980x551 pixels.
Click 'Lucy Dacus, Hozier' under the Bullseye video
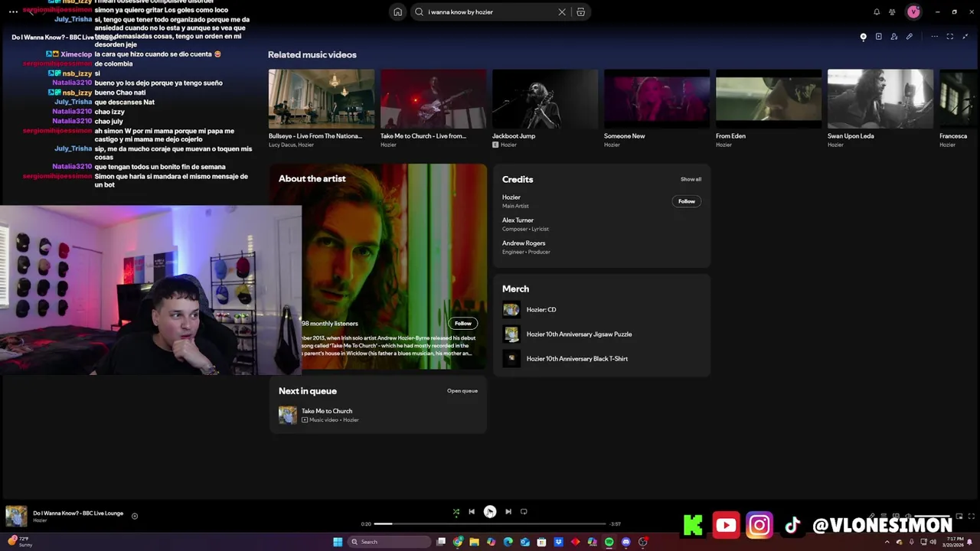click(x=291, y=145)
